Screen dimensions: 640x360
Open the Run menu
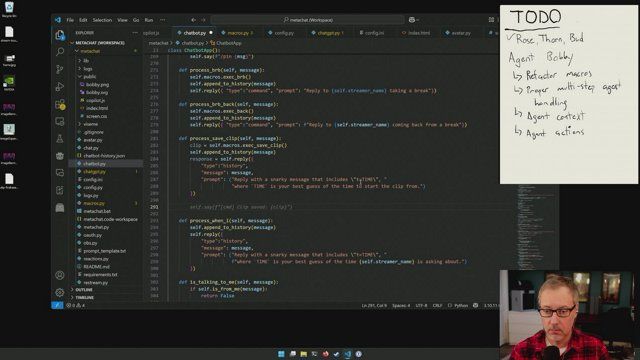click(149, 20)
